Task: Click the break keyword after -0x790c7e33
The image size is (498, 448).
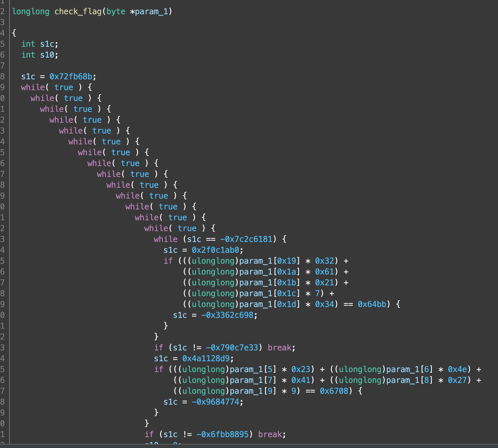Action: tap(279, 348)
